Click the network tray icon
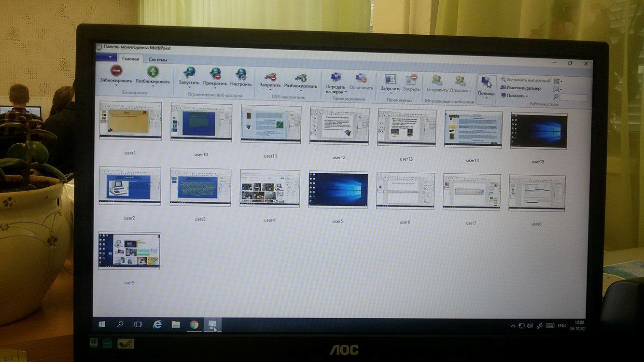 521,326
